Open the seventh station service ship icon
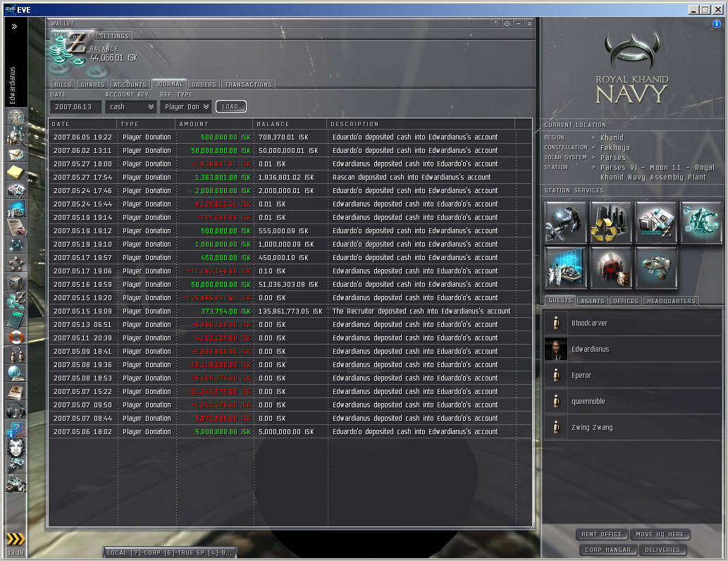This screenshot has width=728, height=561. [656, 268]
